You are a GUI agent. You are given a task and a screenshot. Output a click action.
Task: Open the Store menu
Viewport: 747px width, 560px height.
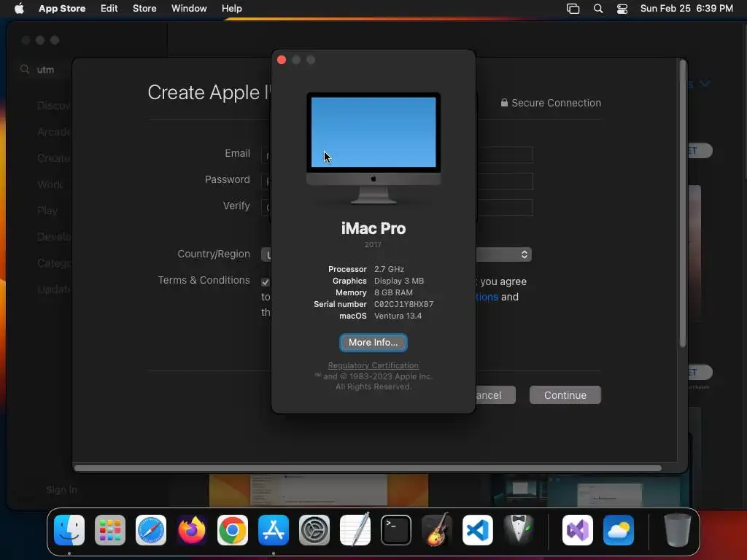pos(144,8)
